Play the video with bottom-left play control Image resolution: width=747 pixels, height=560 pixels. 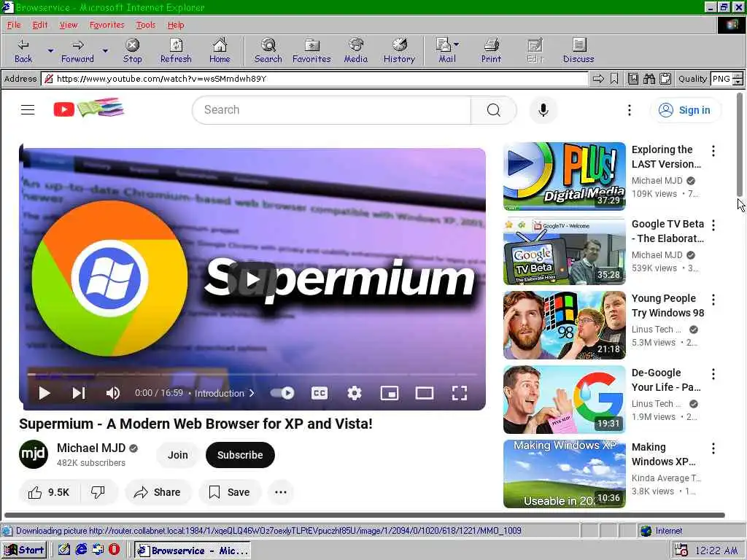coord(44,393)
